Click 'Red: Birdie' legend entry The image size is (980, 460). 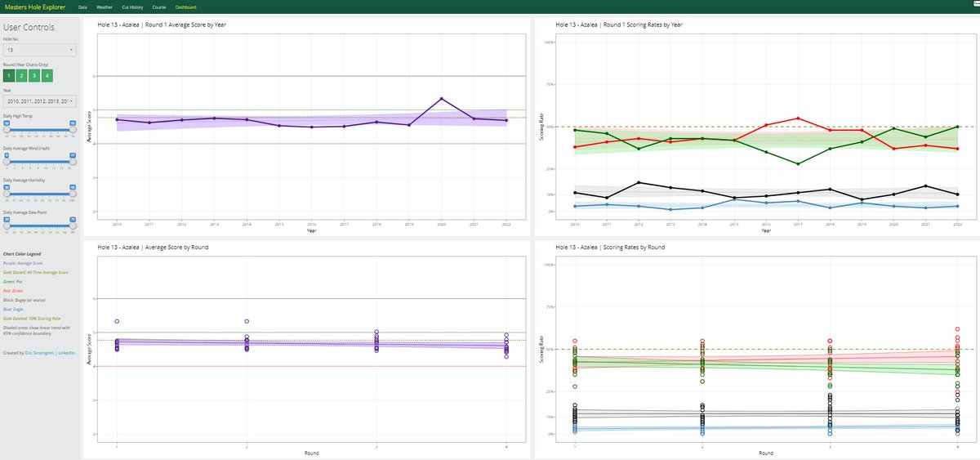pyautogui.click(x=14, y=290)
